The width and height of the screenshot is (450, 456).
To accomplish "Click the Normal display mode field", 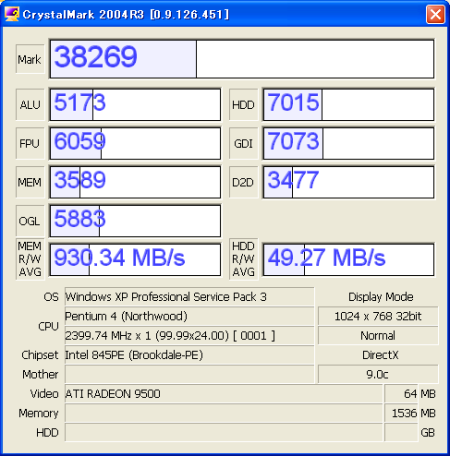I will [378, 335].
